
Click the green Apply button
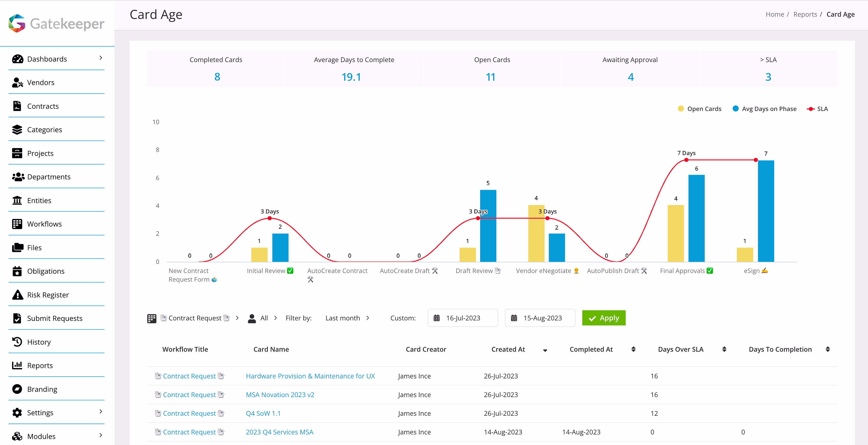click(603, 318)
